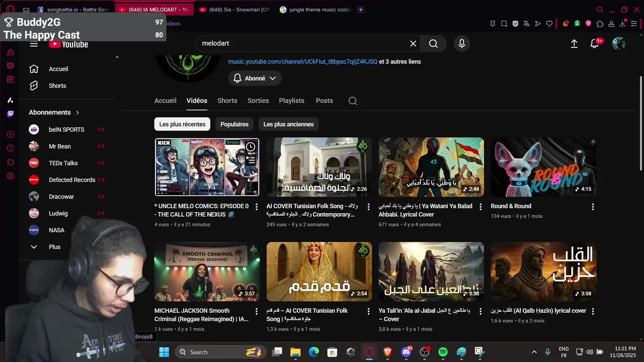The height and width of the screenshot is (362, 644).
Task: Open Spotify from the taskbar
Action: click(x=443, y=352)
